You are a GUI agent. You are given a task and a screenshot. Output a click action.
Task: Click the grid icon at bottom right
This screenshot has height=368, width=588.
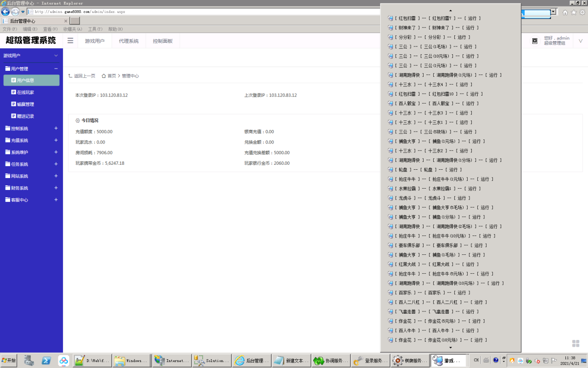pos(576,344)
